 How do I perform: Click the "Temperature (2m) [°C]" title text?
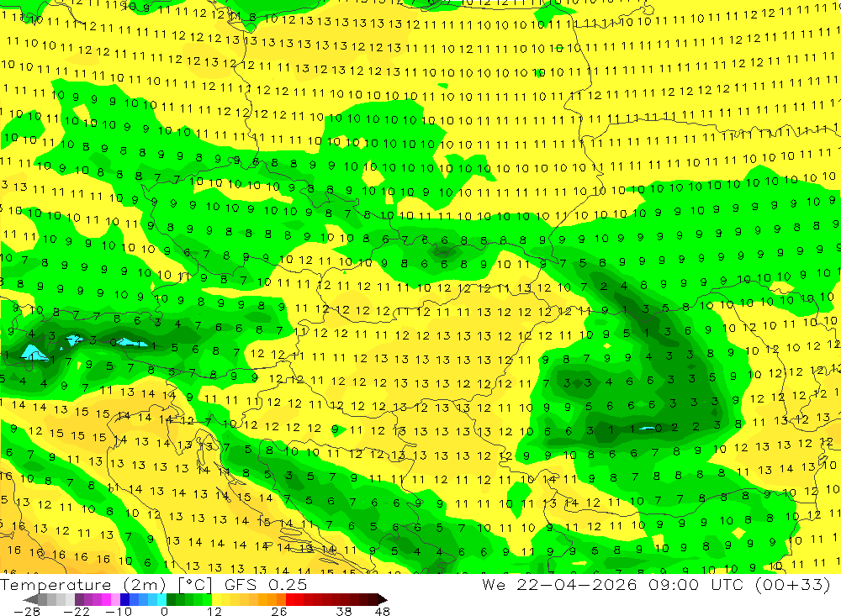(106, 585)
